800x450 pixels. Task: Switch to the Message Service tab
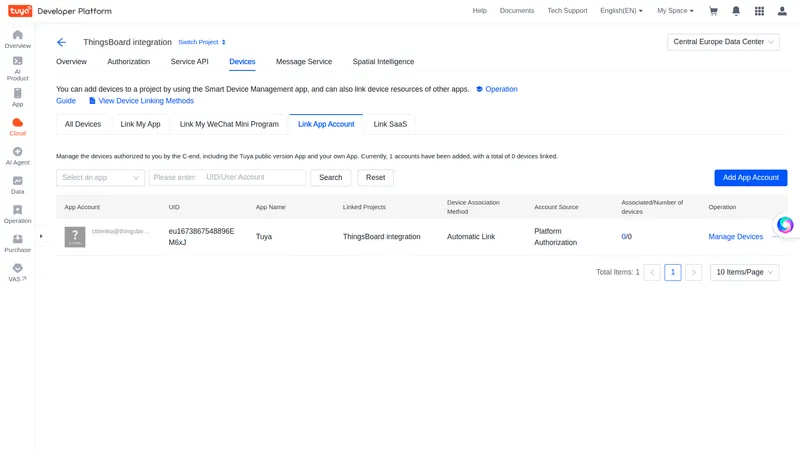coord(304,62)
